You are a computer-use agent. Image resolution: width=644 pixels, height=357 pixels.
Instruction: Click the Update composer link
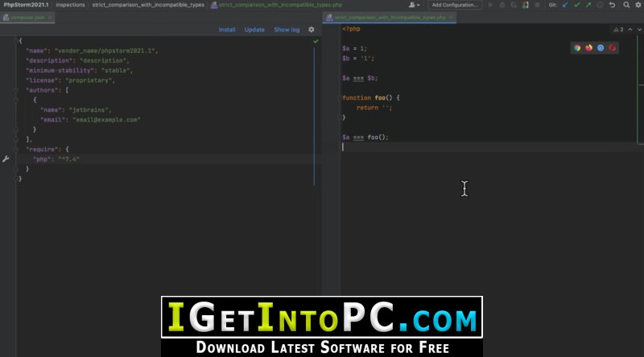coord(254,30)
